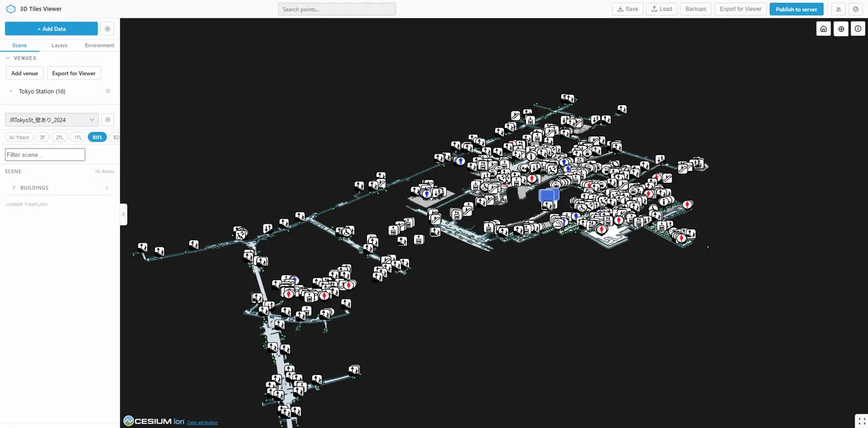
Task: Collapse the VENUES section chevron
Action: coord(8,58)
